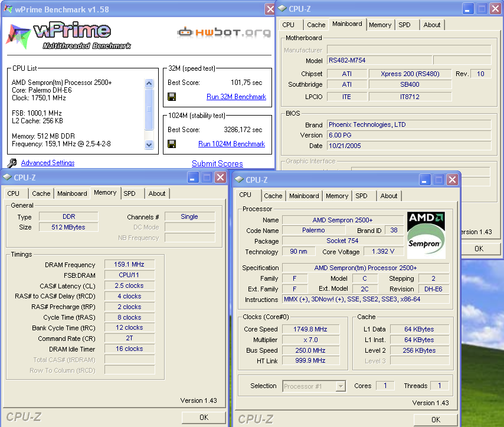504x427 pixels.
Task: Click OK in CPU-Z processor window
Action: point(436,419)
